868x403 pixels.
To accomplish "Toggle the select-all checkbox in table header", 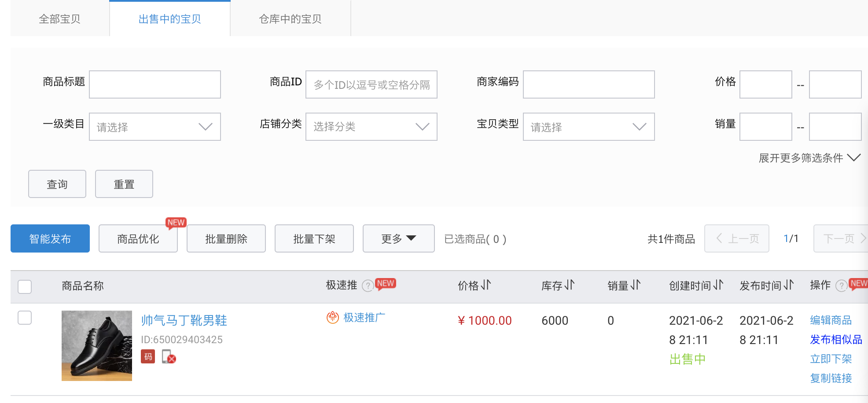I will [x=25, y=286].
